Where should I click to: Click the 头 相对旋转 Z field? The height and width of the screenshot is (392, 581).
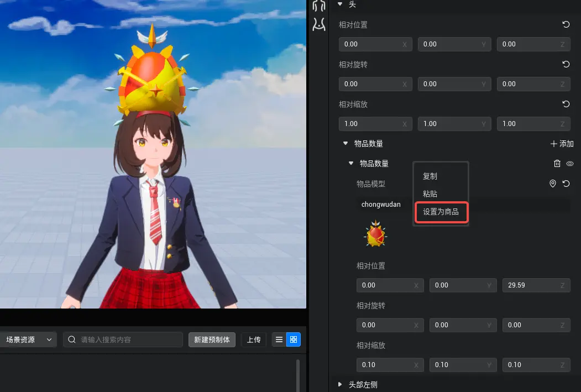[x=533, y=83]
